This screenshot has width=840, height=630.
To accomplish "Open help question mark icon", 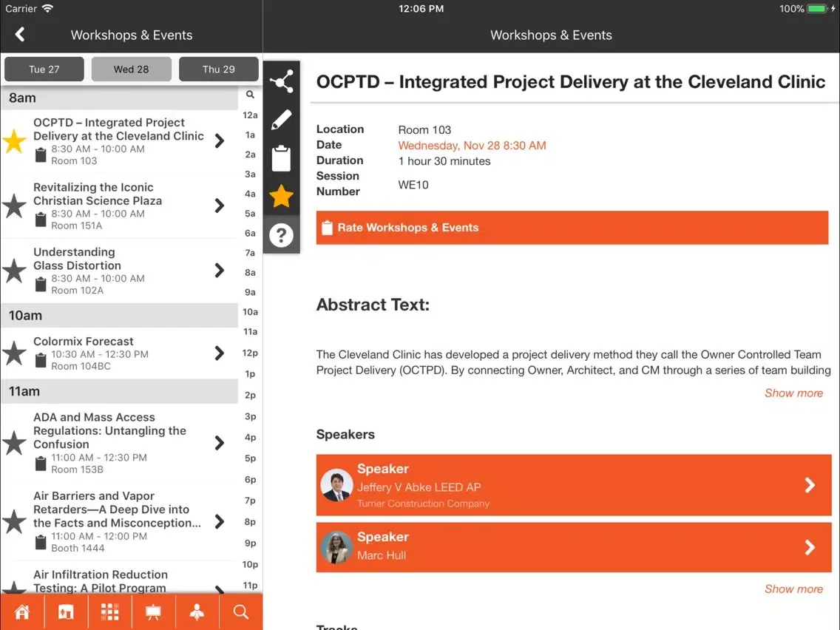I will (x=281, y=235).
